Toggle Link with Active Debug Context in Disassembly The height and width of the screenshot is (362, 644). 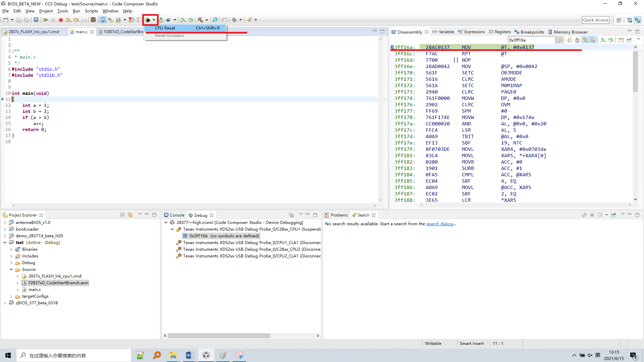(585, 40)
